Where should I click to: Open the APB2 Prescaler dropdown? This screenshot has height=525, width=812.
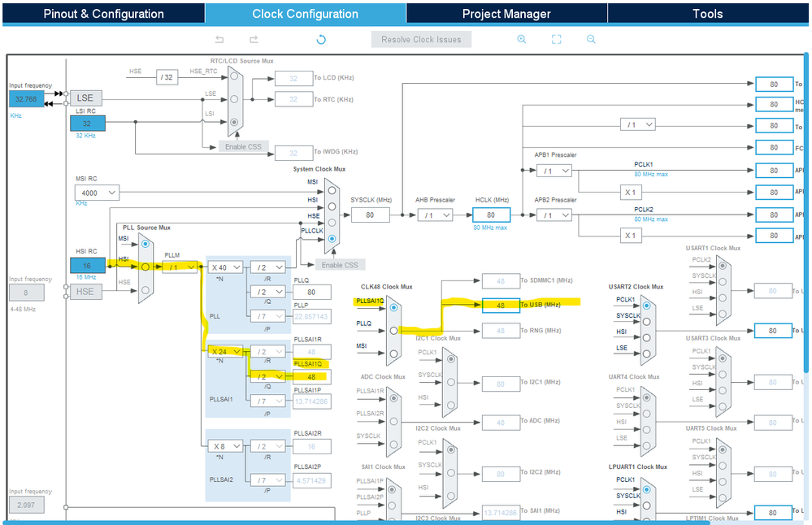click(554, 215)
